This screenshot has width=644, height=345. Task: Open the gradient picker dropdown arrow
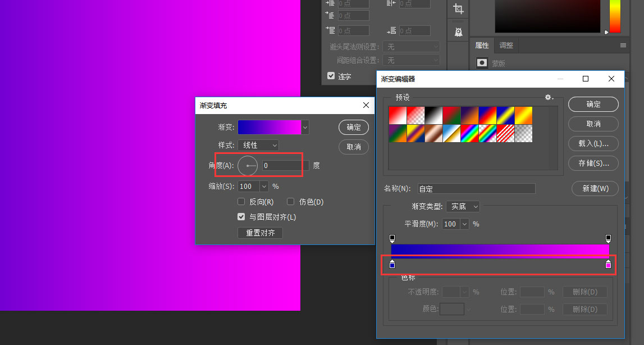pyautogui.click(x=305, y=128)
